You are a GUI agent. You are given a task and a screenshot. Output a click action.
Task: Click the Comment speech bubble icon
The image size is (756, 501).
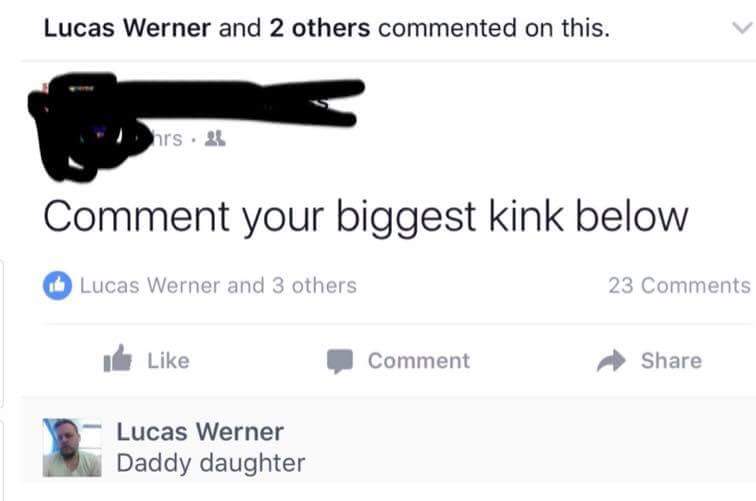pyautogui.click(x=340, y=361)
